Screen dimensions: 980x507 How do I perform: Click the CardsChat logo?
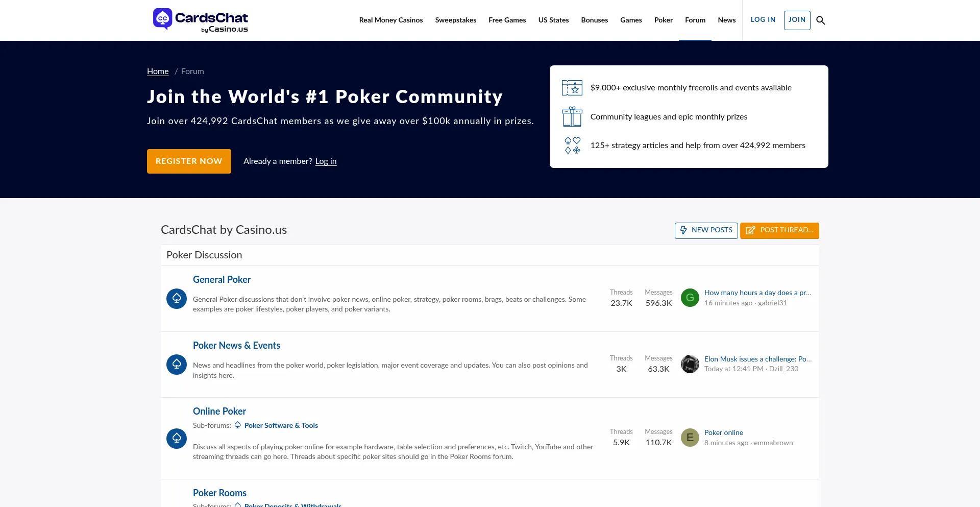201,20
